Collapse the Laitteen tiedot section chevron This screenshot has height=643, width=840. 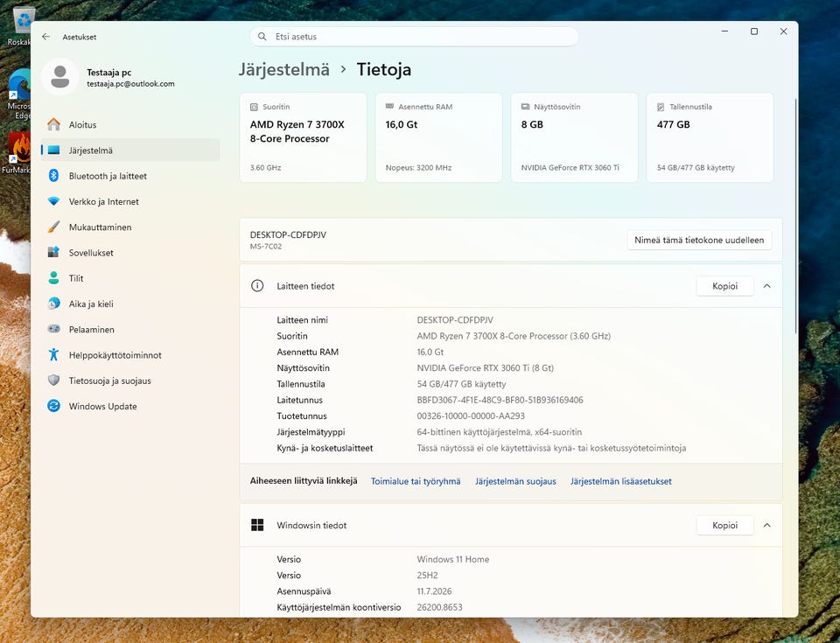[x=767, y=286]
